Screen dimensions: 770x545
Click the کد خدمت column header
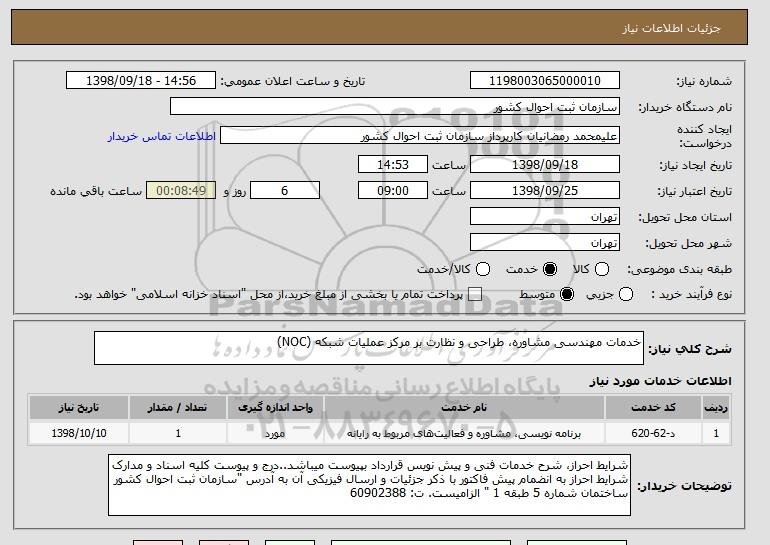click(653, 408)
